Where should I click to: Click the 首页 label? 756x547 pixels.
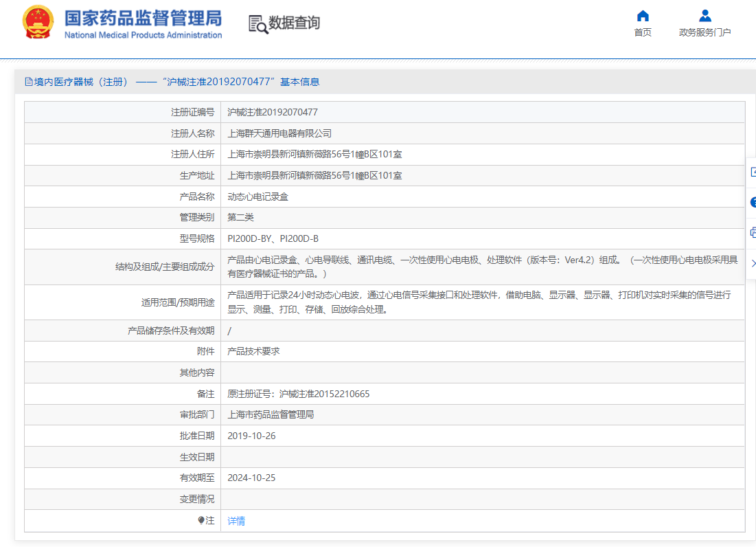(643, 32)
